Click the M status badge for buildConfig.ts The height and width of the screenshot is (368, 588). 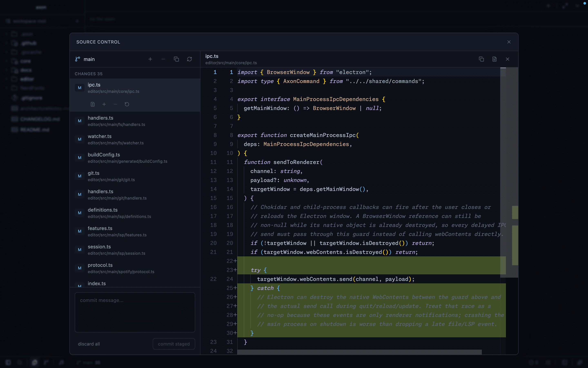[x=79, y=158]
